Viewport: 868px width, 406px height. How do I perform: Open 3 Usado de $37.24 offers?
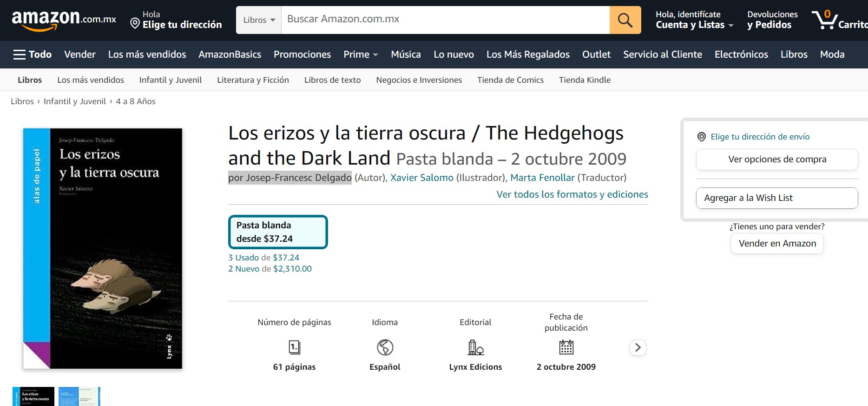263,258
